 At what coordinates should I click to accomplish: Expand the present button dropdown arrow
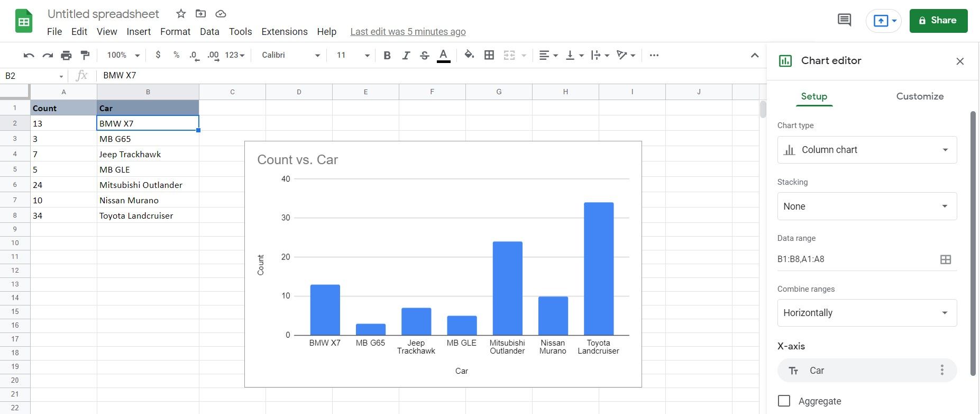point(894,21)
